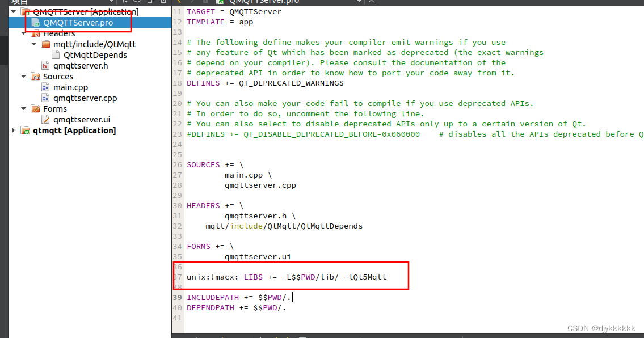The width and height of the screenshot is (644, 338).
Task: Click line number 39 in the gutter
Action: point(178,297)
